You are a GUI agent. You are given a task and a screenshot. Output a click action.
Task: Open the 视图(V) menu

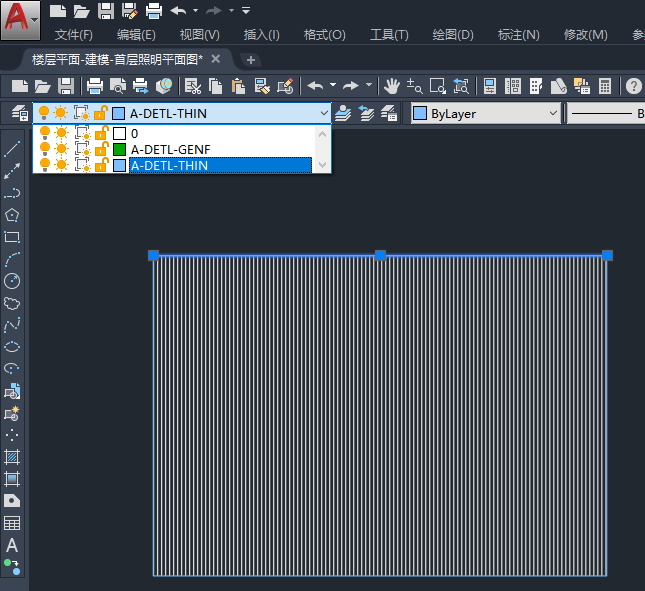pyautogui.click(x=200, y=35)
